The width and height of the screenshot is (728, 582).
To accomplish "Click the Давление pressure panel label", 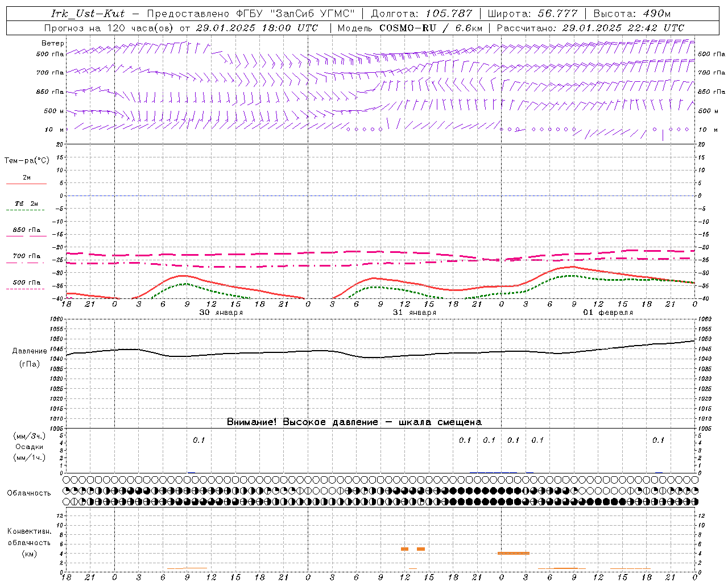I will (30, 351).
